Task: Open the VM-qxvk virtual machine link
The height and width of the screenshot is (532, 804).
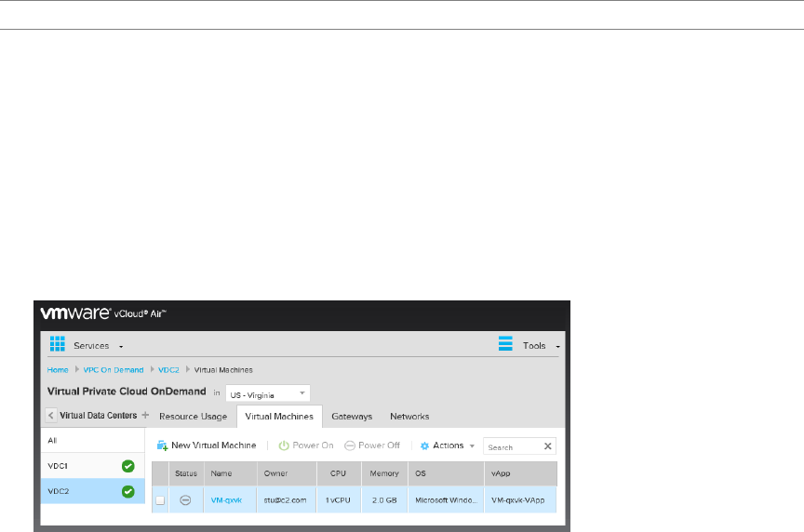Action: (x=226, y=500)
